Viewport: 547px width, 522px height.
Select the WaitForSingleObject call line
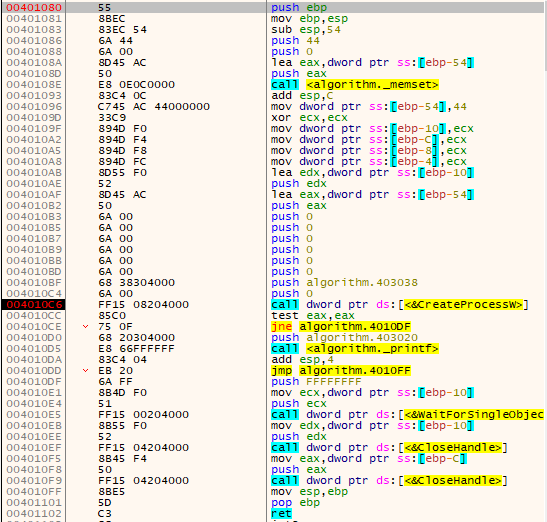point(407,415)
